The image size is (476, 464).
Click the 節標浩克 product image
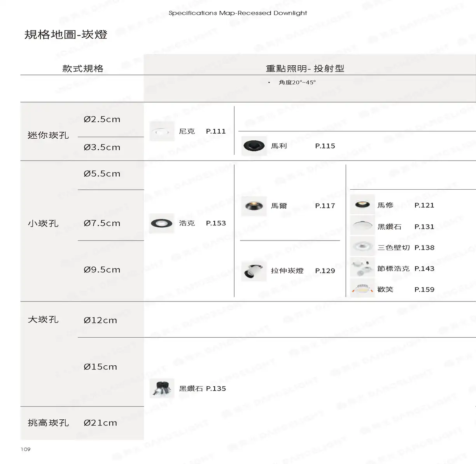tap(362, 268)
